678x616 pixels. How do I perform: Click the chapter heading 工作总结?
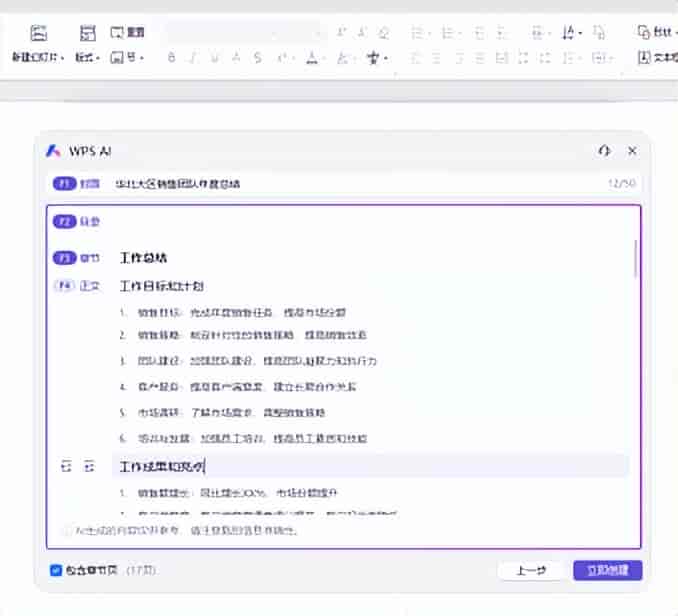point(144,258)
